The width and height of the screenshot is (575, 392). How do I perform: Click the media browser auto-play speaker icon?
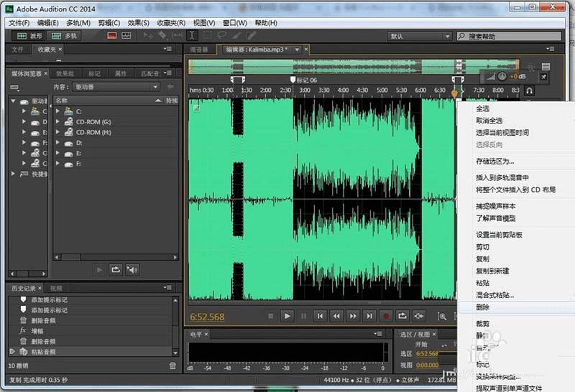pos(132,269)
